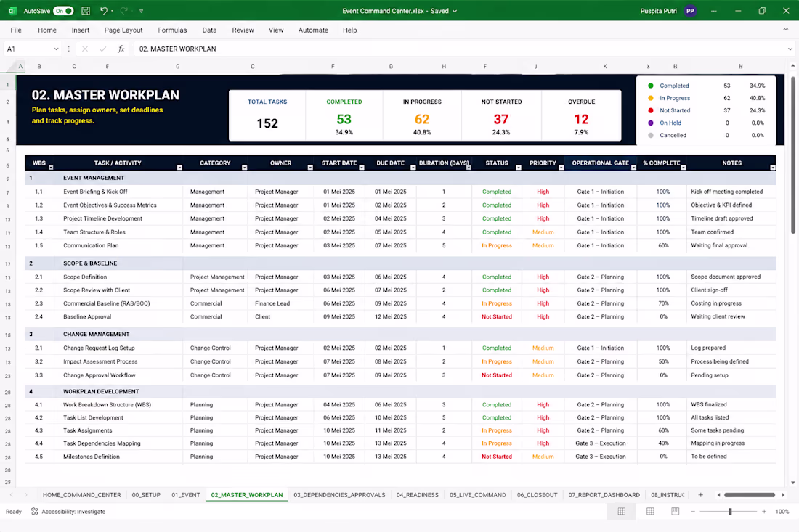Open the saved-status dropdown beside file name
Viewport: 799px width, 532px height.
tap(455, 11)
